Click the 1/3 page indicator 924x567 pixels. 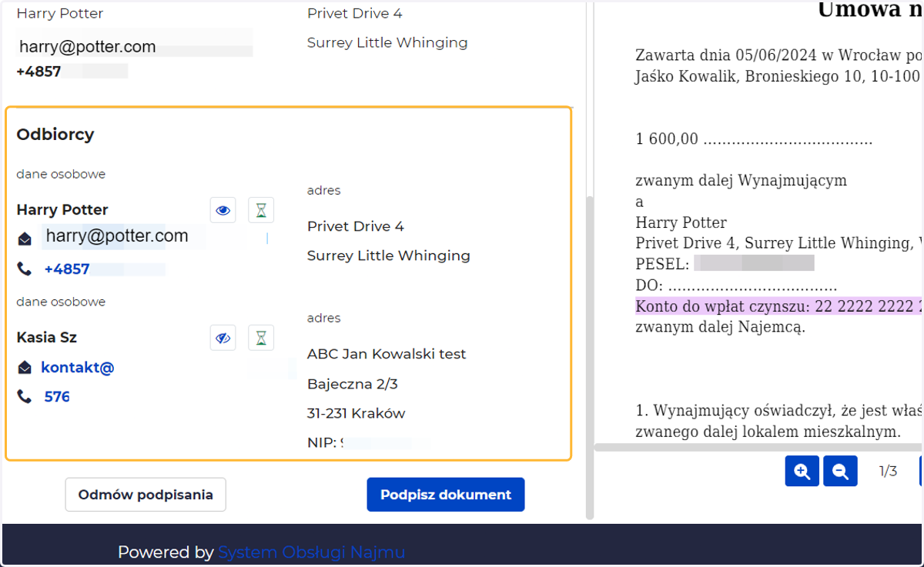click(x=888, y=472)
